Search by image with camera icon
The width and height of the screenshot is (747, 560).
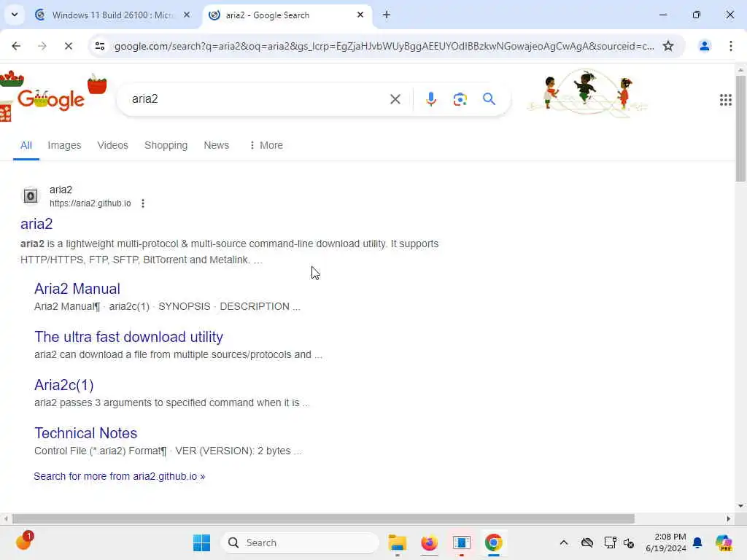point(460,99)
